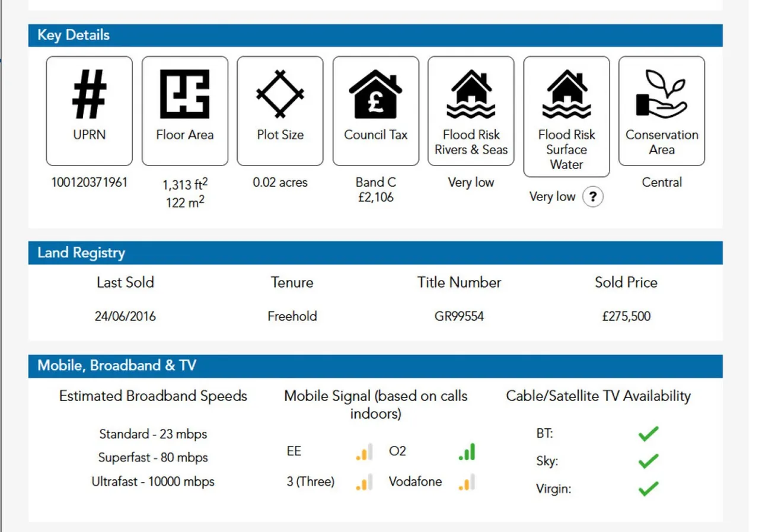Click the Cable/Satellite TV Availability heading

tap(598, 396)
